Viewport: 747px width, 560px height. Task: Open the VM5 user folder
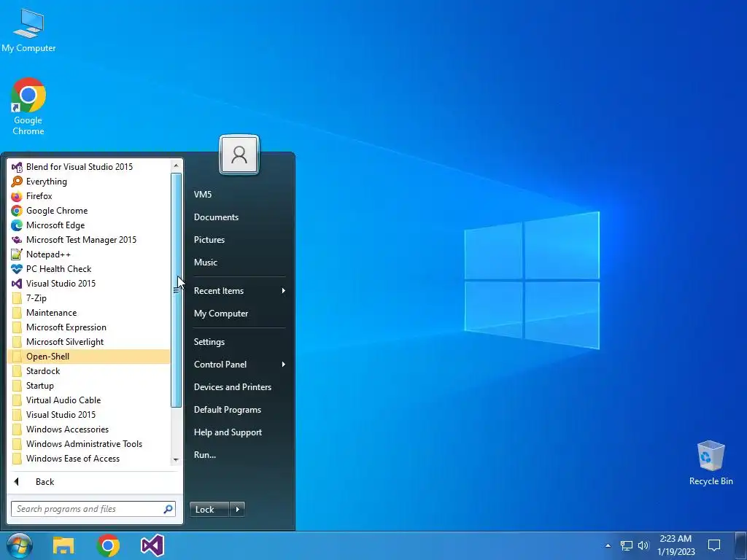[x=239, y=194]
